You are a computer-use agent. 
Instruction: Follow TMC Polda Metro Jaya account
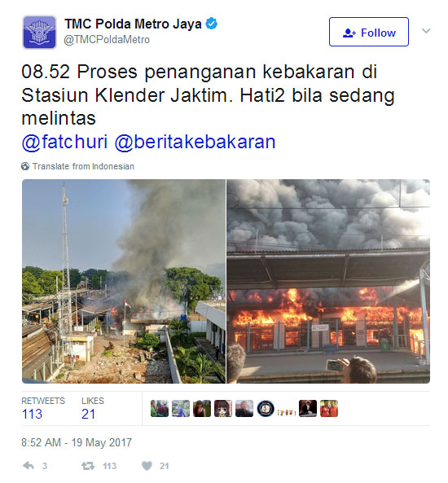368,32
